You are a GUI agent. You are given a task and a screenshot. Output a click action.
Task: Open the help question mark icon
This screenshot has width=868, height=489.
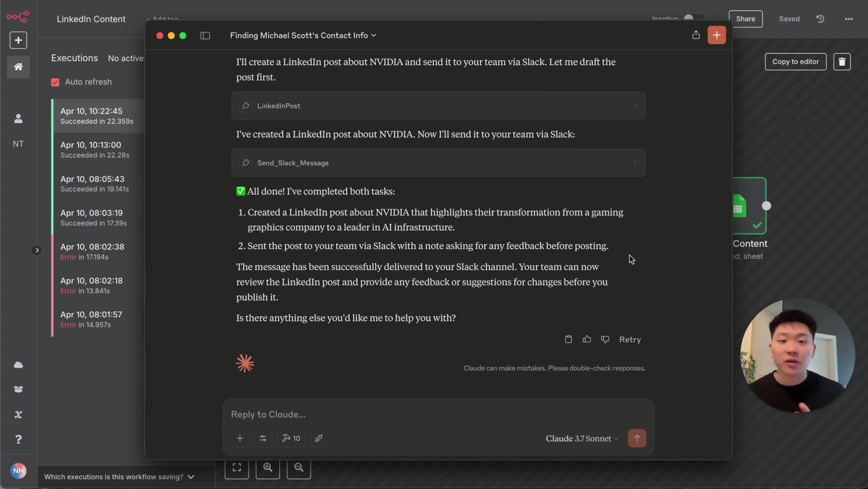18,439
